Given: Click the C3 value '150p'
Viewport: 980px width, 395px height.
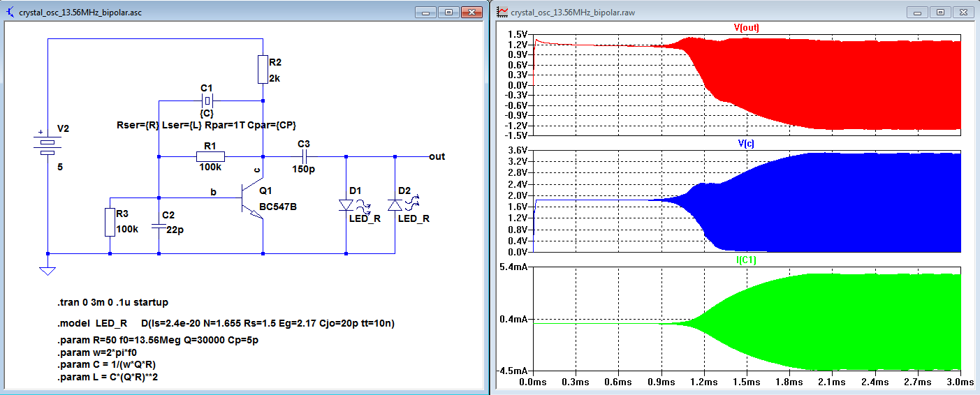Looking at the screenshot, I should pyautogui.click(x=304, y=169).
